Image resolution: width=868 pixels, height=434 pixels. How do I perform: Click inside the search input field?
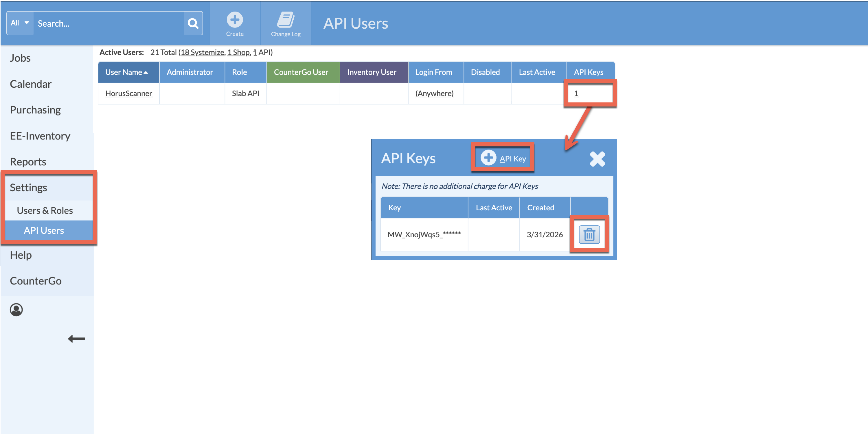(x=108, y=23)
